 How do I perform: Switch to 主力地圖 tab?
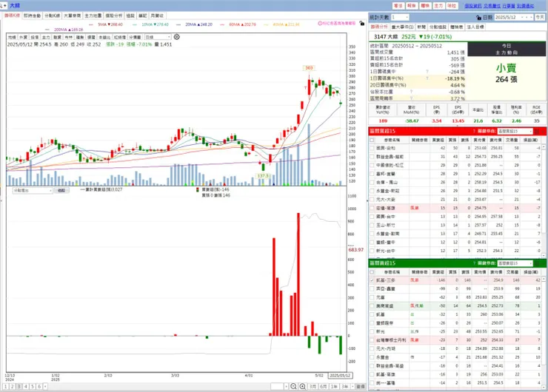[93, 16]
